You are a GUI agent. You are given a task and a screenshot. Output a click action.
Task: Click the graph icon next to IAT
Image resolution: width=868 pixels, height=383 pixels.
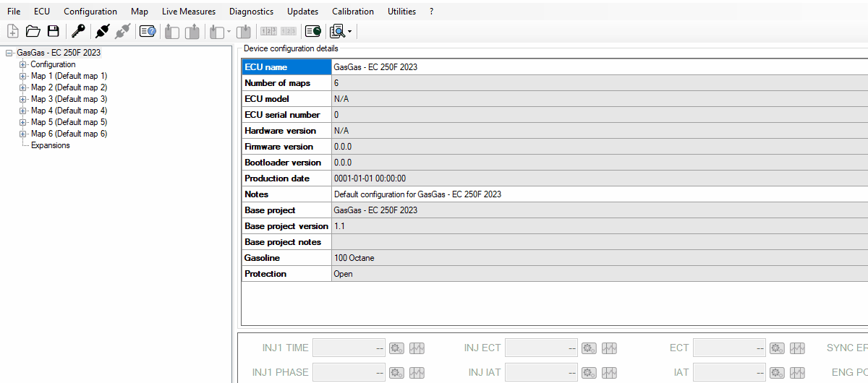(x=797, y=373)
